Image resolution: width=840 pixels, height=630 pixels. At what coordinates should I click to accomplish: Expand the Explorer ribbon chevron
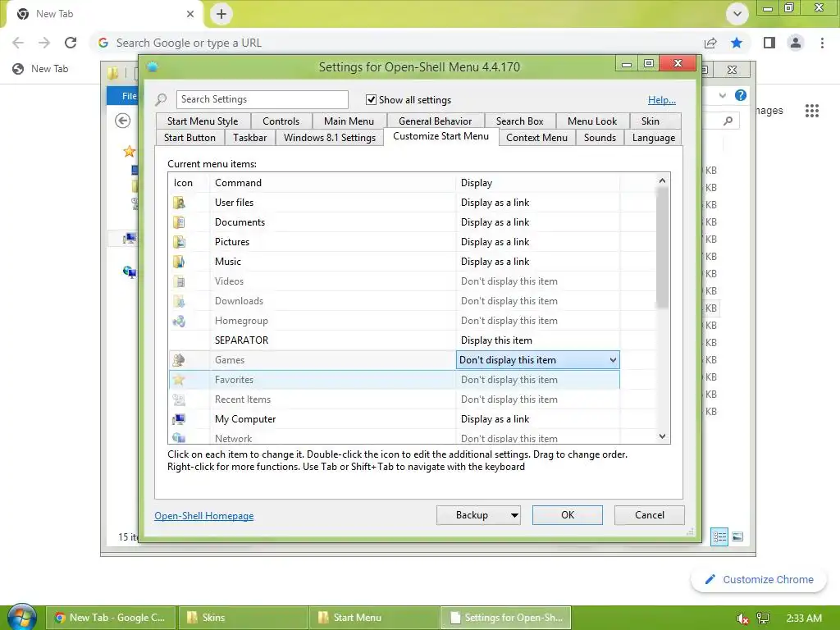723,95
